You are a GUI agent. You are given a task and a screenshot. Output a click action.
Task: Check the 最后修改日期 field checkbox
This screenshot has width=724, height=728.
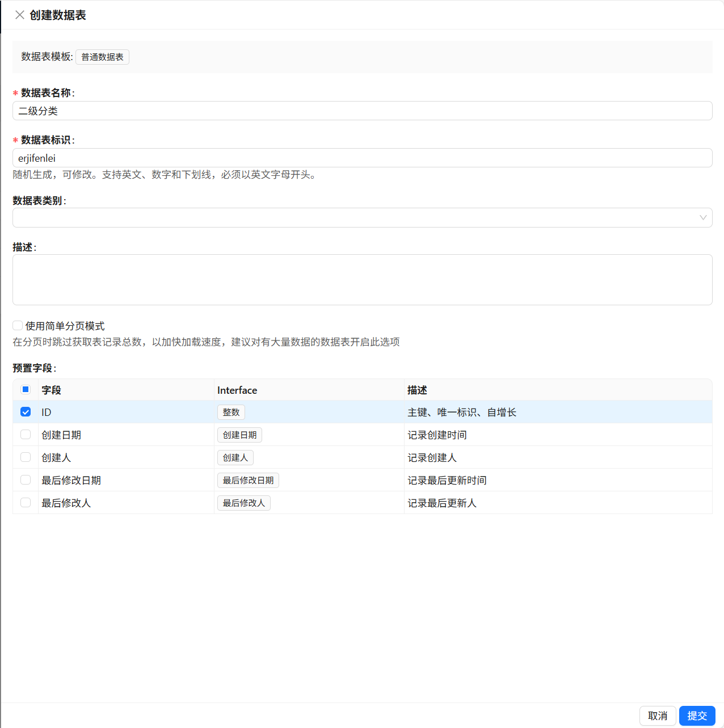point(26,480)
